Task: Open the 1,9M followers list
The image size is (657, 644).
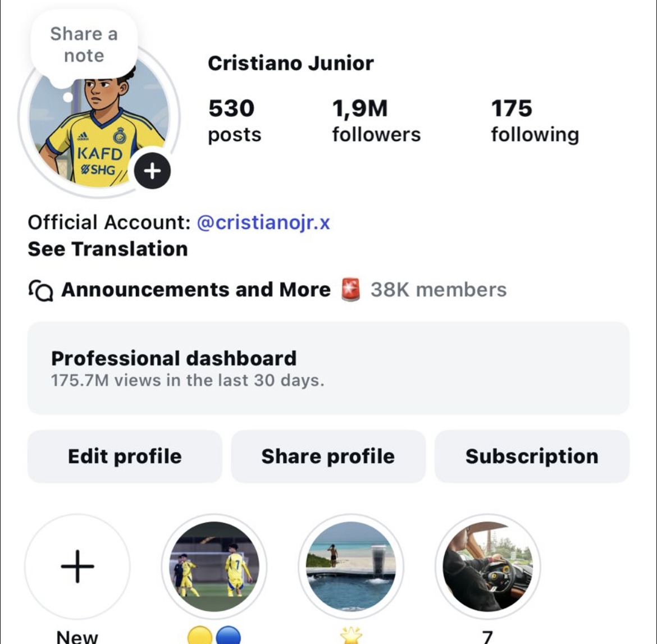Action: 376,121
